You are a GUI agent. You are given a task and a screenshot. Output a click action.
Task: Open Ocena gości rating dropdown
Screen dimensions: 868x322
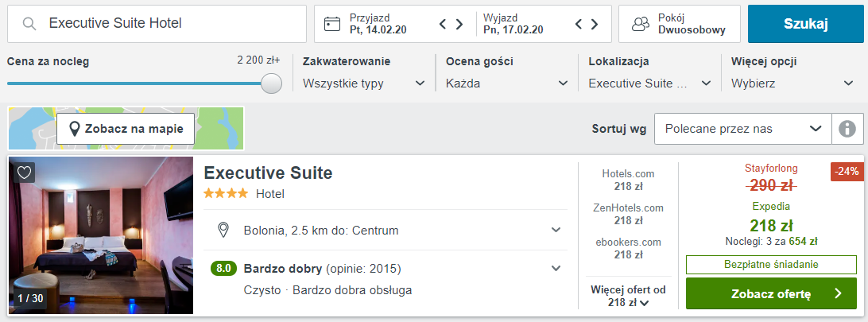click(x=507, y=83)
